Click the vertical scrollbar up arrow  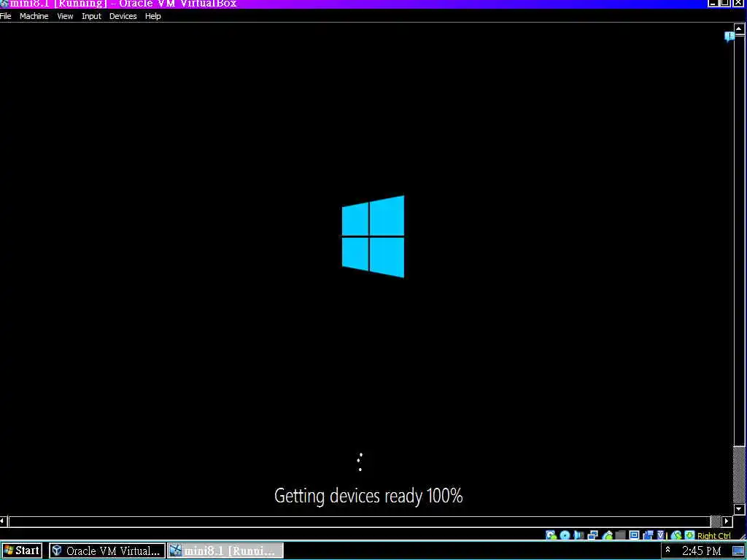[739, 28]
